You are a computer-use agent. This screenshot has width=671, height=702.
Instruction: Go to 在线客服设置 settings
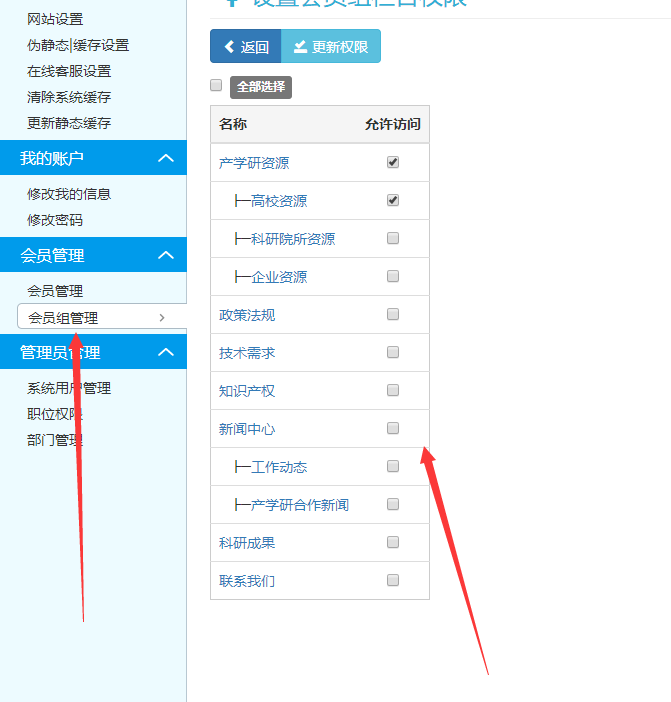[69, 71]
